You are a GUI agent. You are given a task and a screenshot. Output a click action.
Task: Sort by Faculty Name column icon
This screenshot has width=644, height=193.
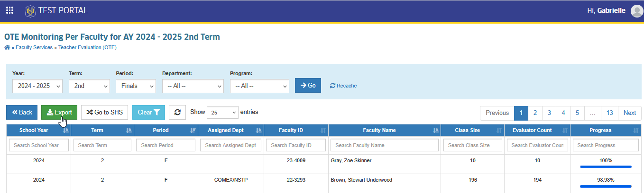click(x=436, y=130)
